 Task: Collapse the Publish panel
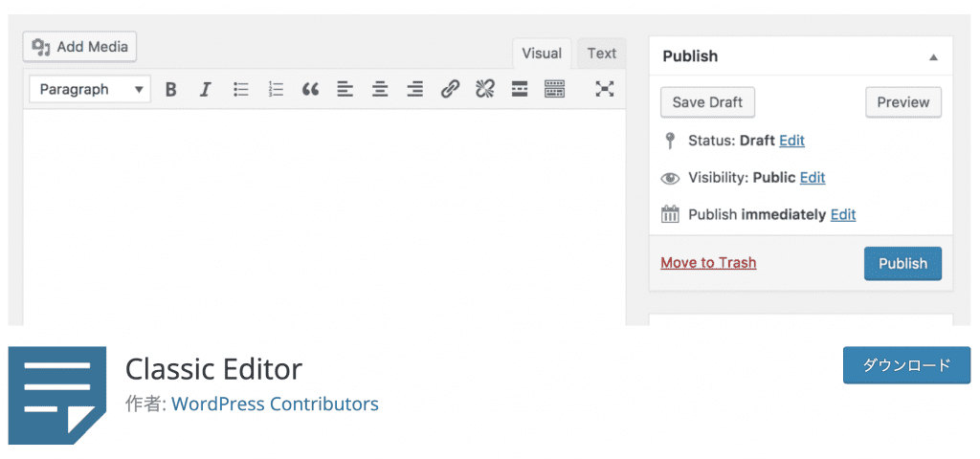[x=933, y=57]
